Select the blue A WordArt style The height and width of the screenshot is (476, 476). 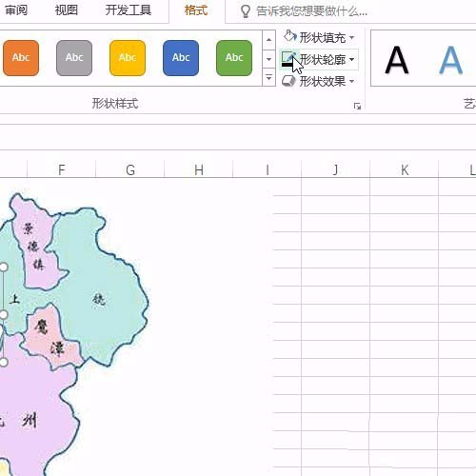pos(450,60)
